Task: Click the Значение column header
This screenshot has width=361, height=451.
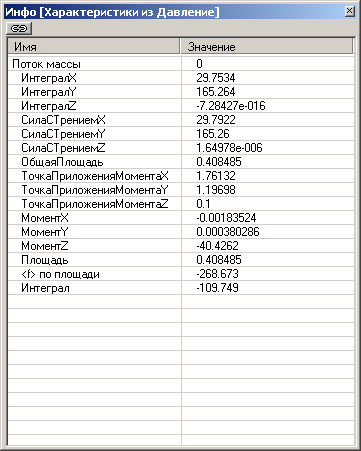Action: 267,47
